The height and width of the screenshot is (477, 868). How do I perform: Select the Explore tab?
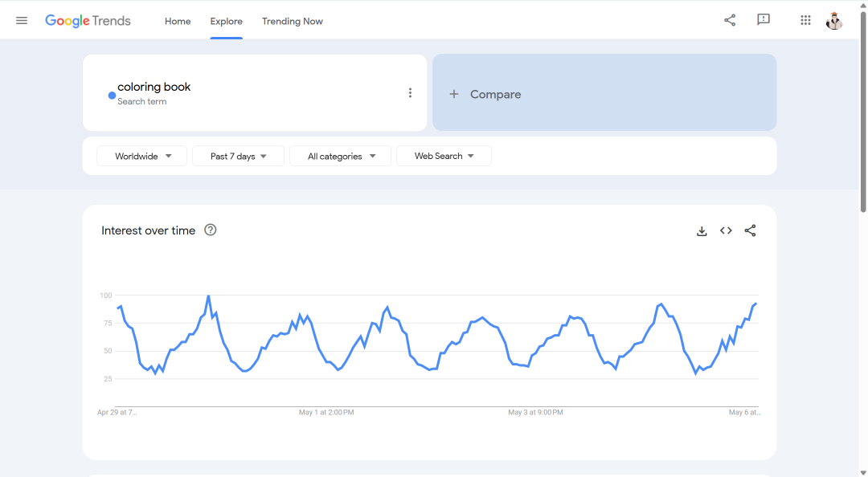pos(227,21)
